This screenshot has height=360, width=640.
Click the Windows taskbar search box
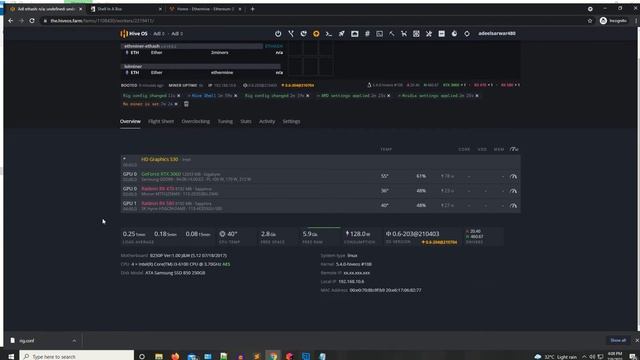pyautogui.click(x=77, y=356)
